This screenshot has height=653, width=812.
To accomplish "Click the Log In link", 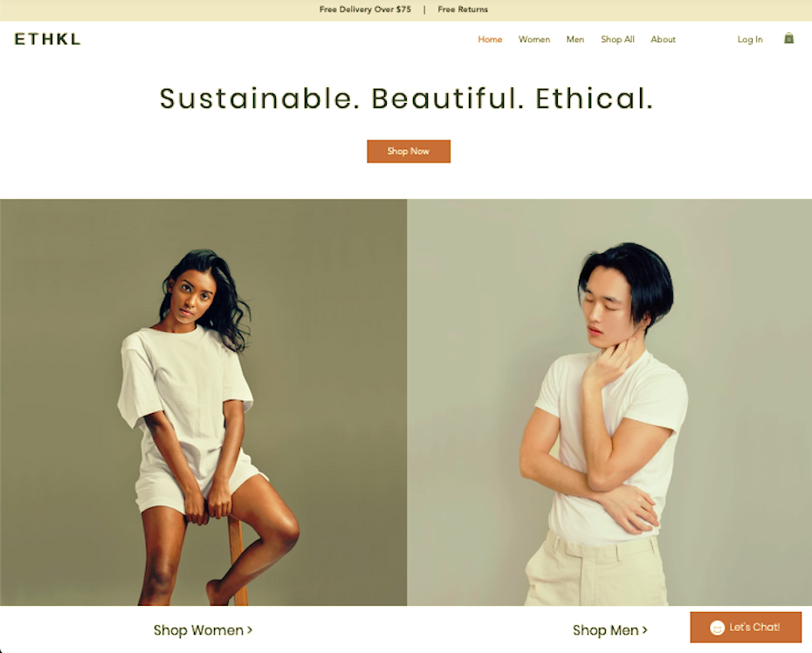I will tap(750, 39).
